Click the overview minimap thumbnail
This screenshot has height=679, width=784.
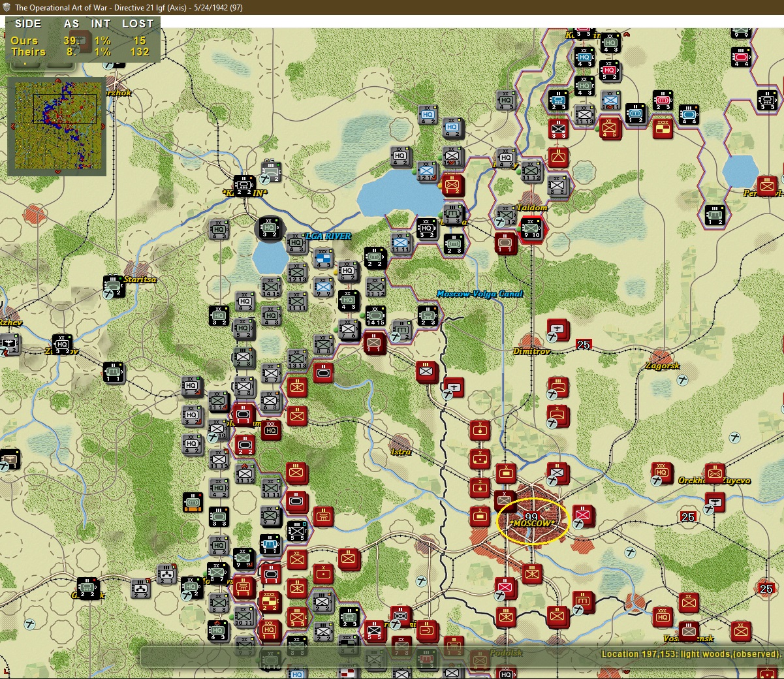tap(57, 127)
